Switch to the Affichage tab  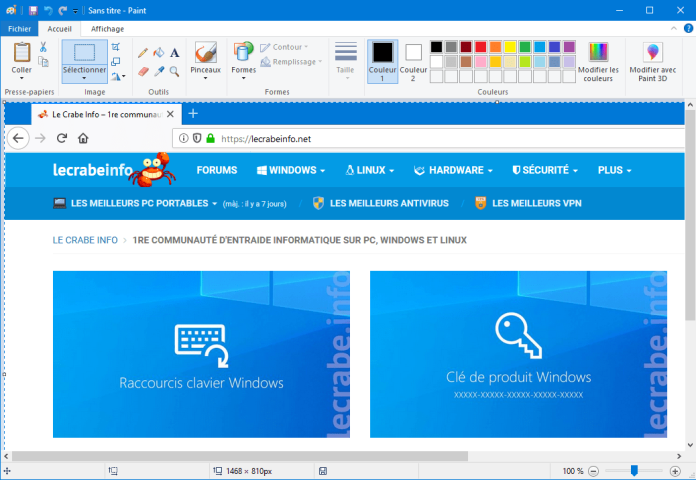tap(107, 29)
